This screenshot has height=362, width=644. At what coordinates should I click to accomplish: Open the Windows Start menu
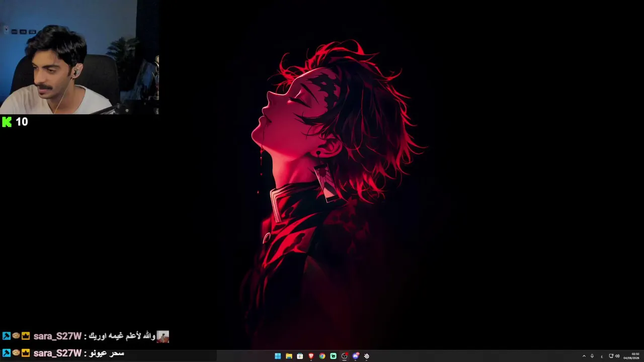click(x=278, y=356)
